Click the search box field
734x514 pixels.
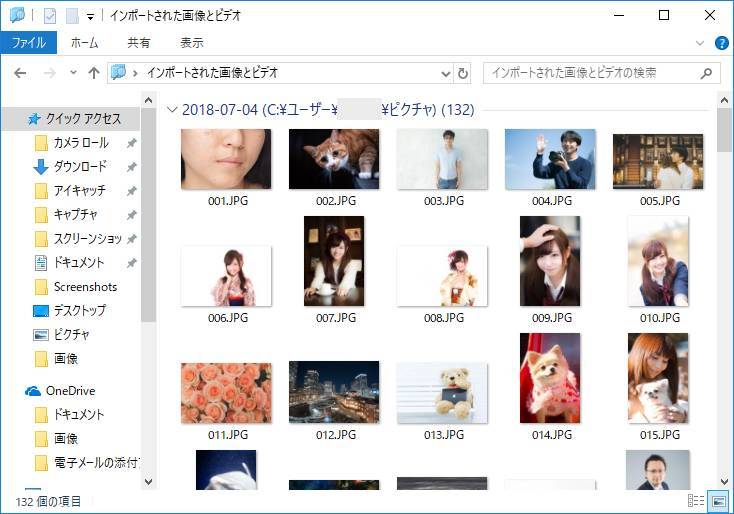(x=602, y=73)
